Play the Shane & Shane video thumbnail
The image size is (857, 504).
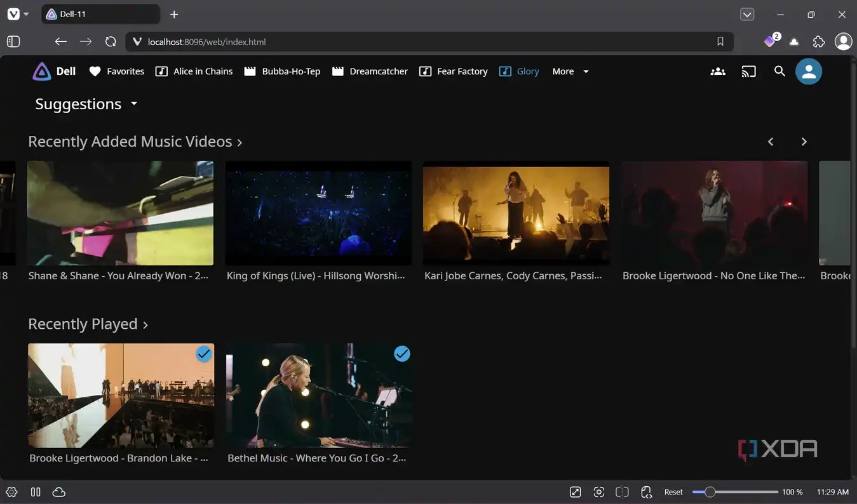tap(120, 213)
